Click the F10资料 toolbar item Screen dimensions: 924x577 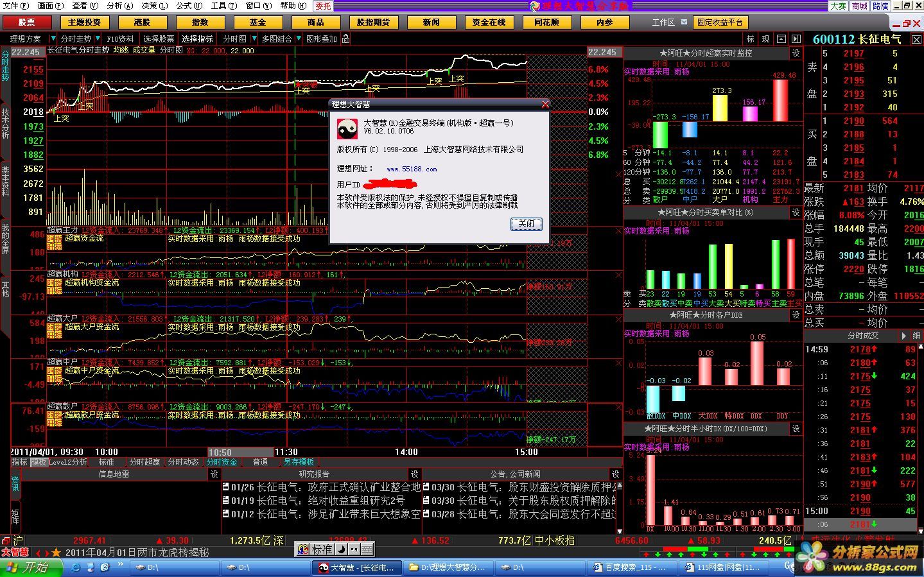click(x=121, y=39)
